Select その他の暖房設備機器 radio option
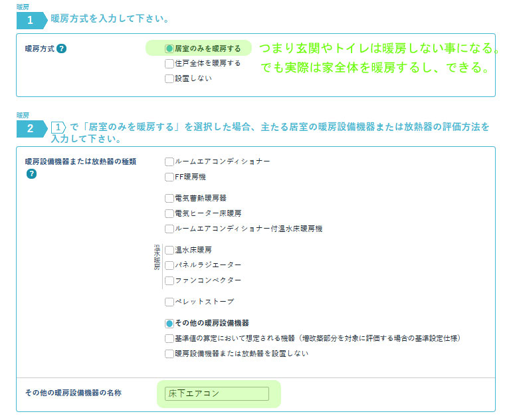This screenshot has width=505, height=420. click(169, 324)
